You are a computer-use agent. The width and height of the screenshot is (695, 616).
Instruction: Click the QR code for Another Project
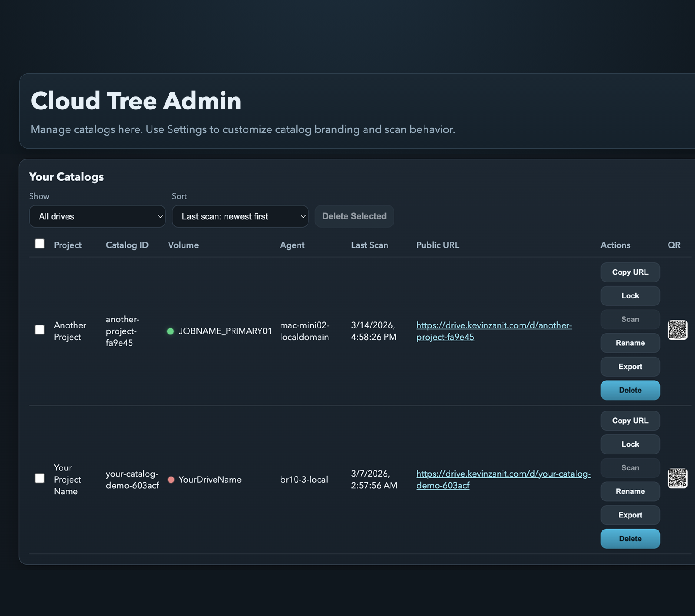click(x=677, y=330)
